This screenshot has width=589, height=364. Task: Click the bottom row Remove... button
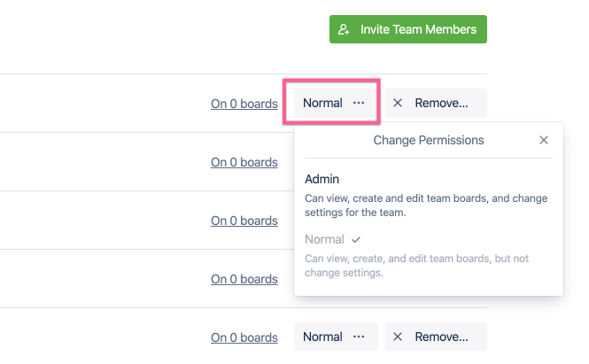[436, 337]
